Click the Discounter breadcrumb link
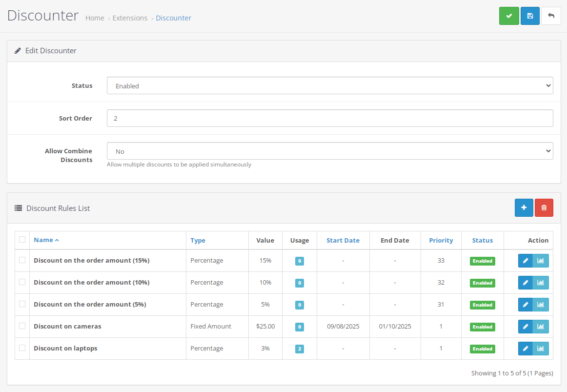This screenshot has width=567, height=392. [x=174, y=18]
